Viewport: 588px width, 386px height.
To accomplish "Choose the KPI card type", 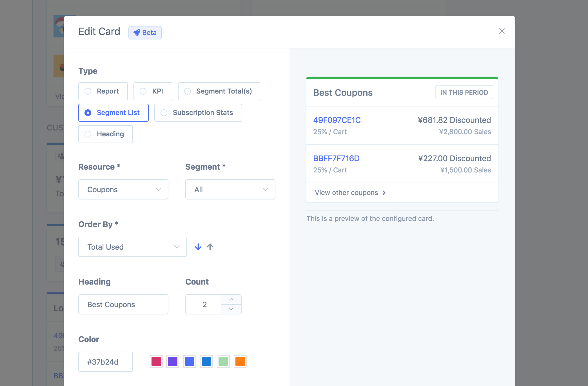I will point(153,91).
